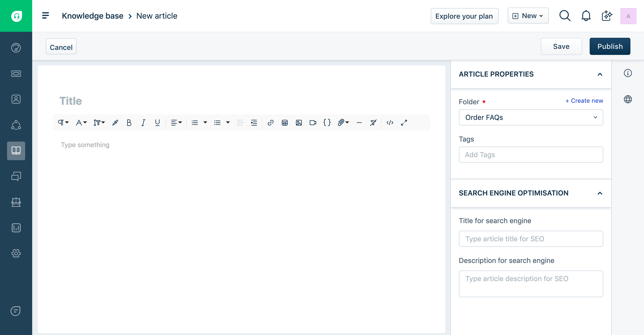Click the insert image icon
The height and width of the screenshot is (335, 644).
299,123
